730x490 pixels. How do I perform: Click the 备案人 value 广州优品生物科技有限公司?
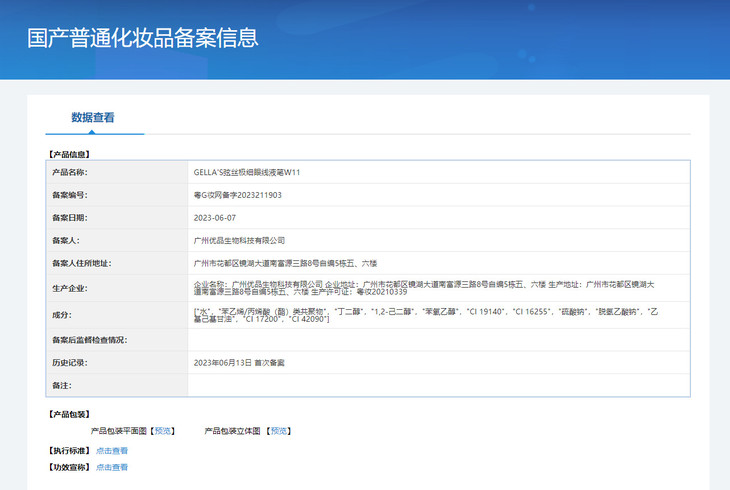pyautogui.click(x=240, y=240)
